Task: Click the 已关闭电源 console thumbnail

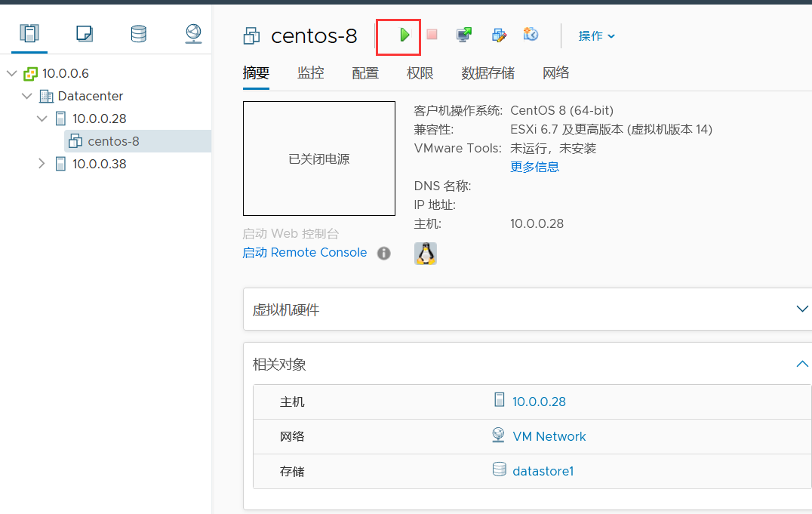Action: (x=319, y=159)
